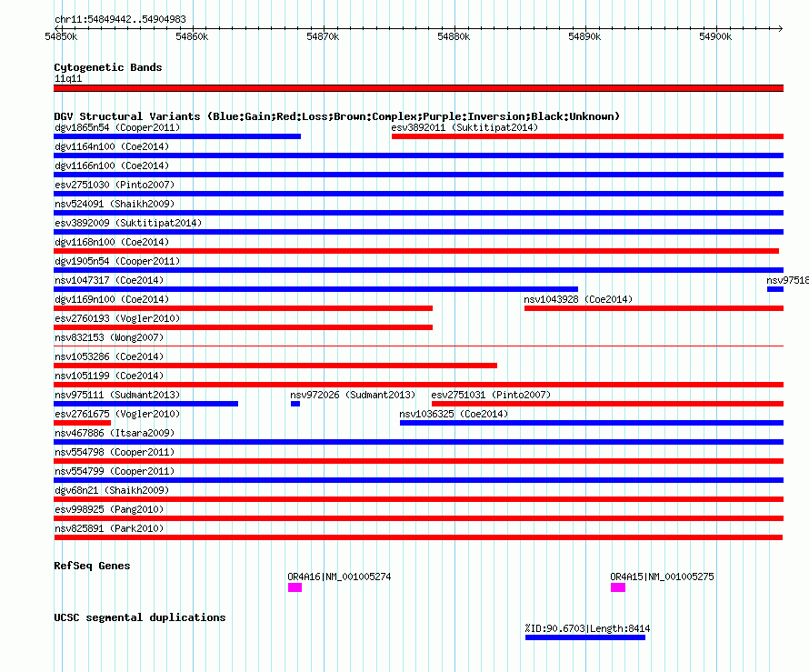Click the 54860k ruler tick label
The width and height of the screenshot is (809, 672).
(192, 36)
